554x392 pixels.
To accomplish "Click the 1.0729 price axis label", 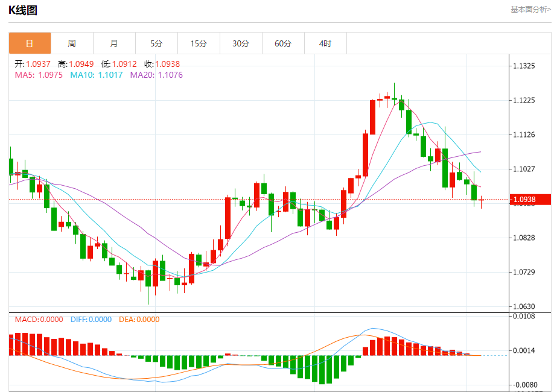I will [x=524, y=272].
